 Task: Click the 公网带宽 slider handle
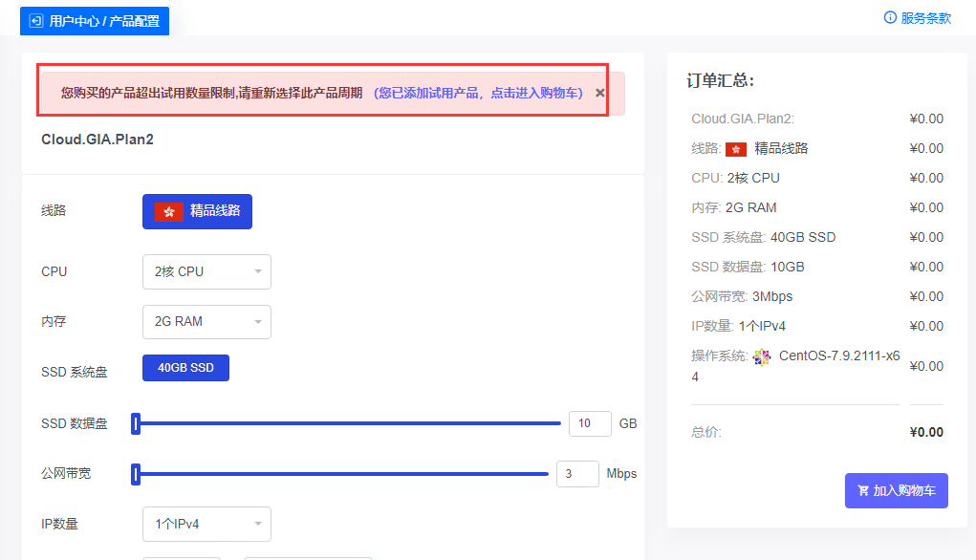pos(136,474)
